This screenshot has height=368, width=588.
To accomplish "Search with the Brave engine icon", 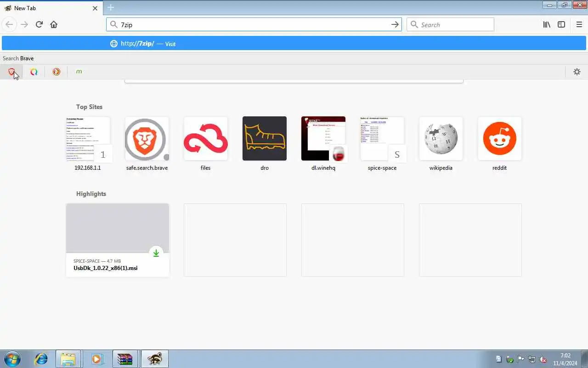I will (11, 72).
